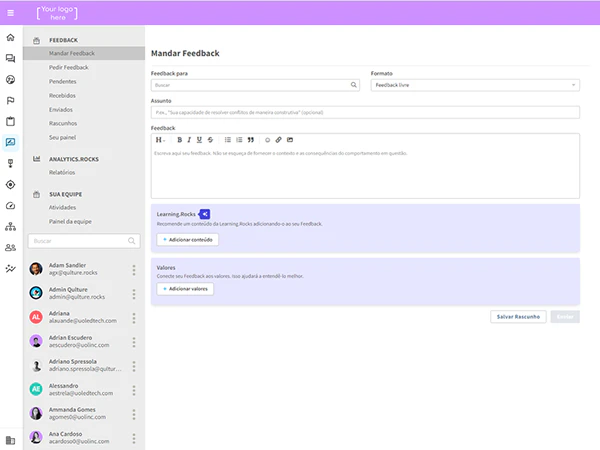Focus the Feedback para search field
The height and width of the screenshot is (450, 600).
click(255, 85)
